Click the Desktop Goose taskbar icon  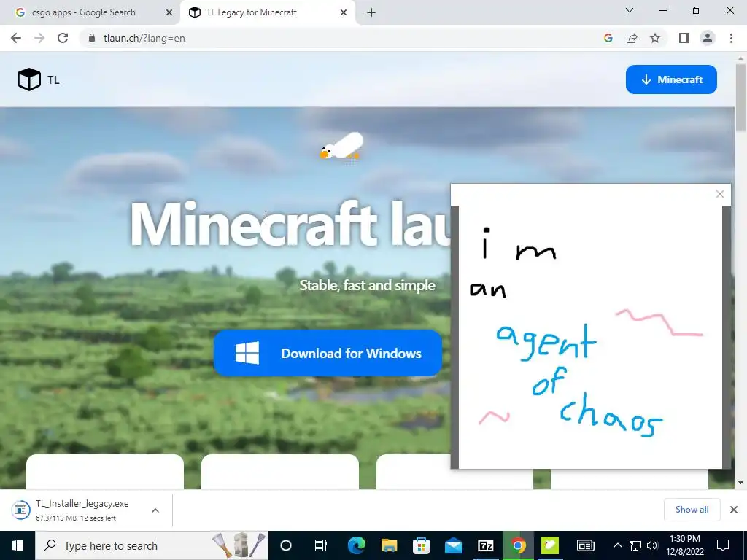(550, 545)
